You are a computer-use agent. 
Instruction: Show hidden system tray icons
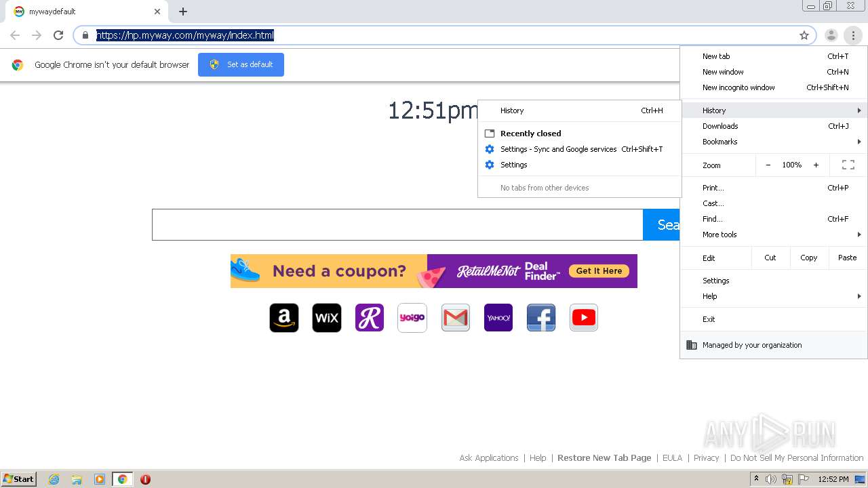click(756, 479)
